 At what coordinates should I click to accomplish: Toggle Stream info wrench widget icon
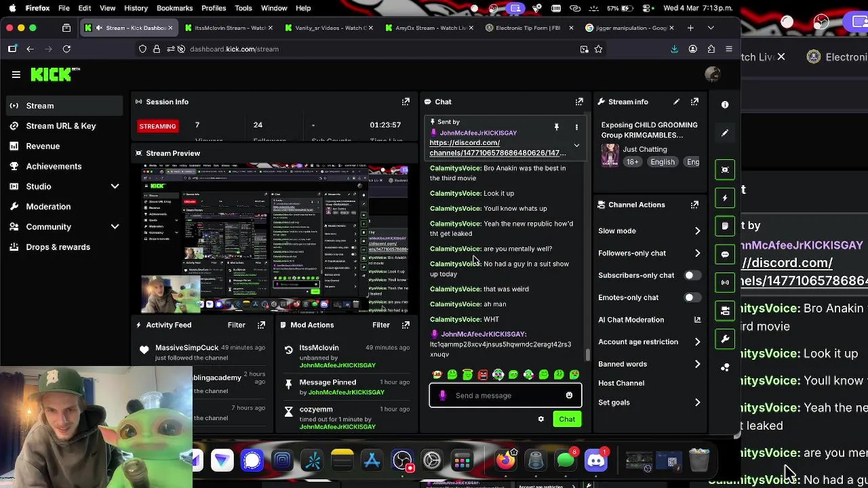(725, 339)
